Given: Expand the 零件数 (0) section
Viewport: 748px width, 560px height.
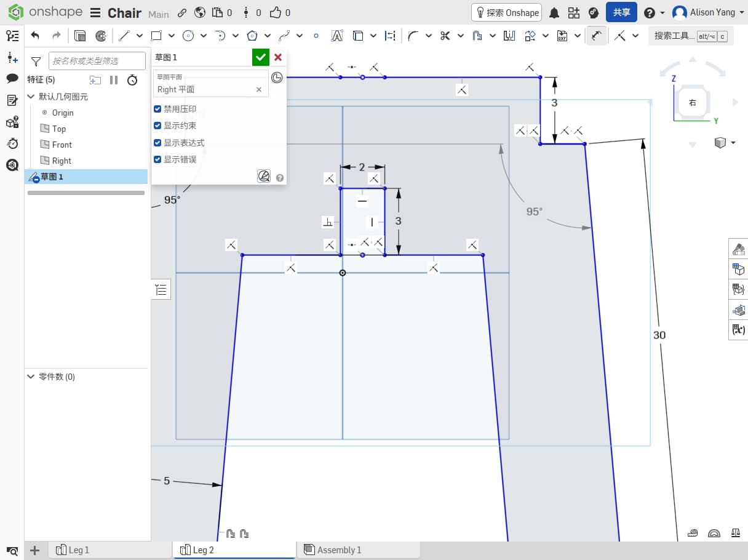Looking at the screenshot, I should 31,377.
